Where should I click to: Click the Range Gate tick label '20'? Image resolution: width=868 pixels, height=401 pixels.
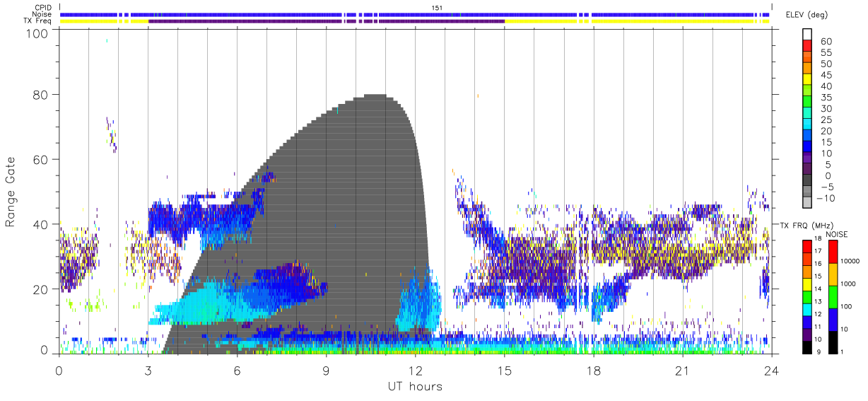[x=41, y=289]
